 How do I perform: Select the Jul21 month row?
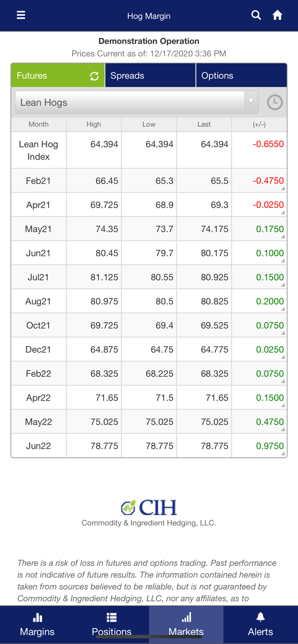click(38, 277)
